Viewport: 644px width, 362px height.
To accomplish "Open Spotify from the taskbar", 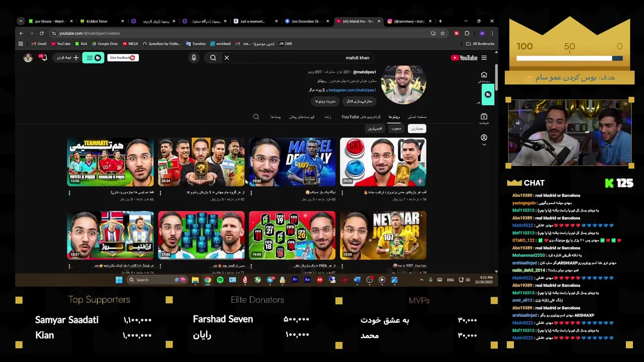I will pyautogui.click(x=220, y=280).
